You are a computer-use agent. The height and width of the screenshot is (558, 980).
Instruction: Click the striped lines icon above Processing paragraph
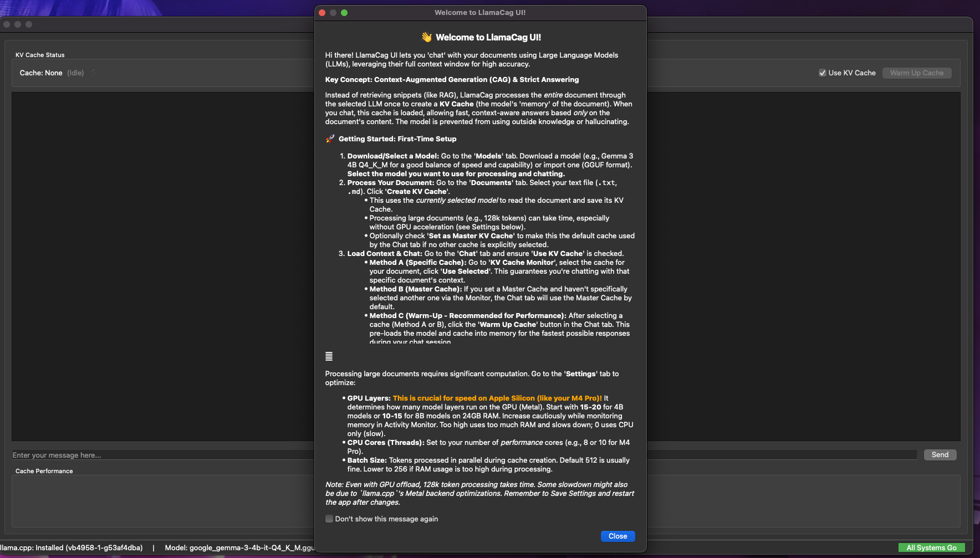pyautogui.click(x=329, y=356)
